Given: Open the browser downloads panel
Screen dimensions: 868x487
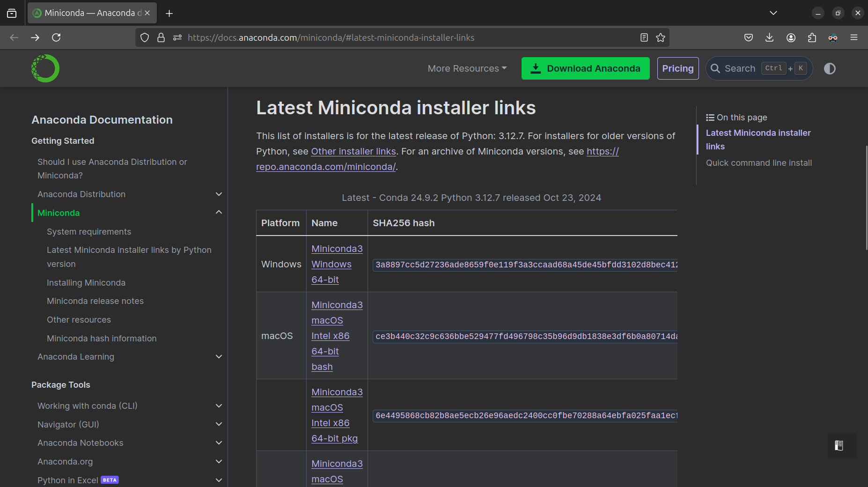Looking at the screenshot, I should coord(769,37).
